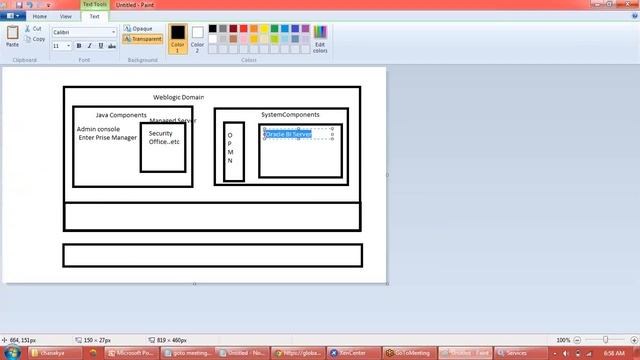Click the highlighted Oracle BI Server text
Screen dimensions: 640x360
point(289,134)
